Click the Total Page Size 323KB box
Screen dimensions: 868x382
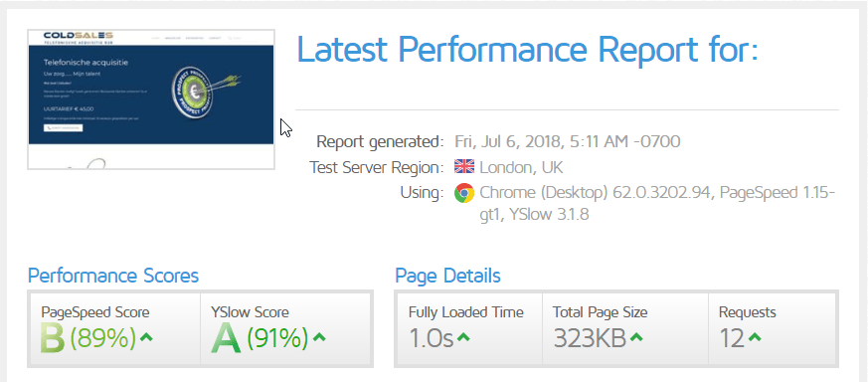pyautogui.click(x=625, y=329)
